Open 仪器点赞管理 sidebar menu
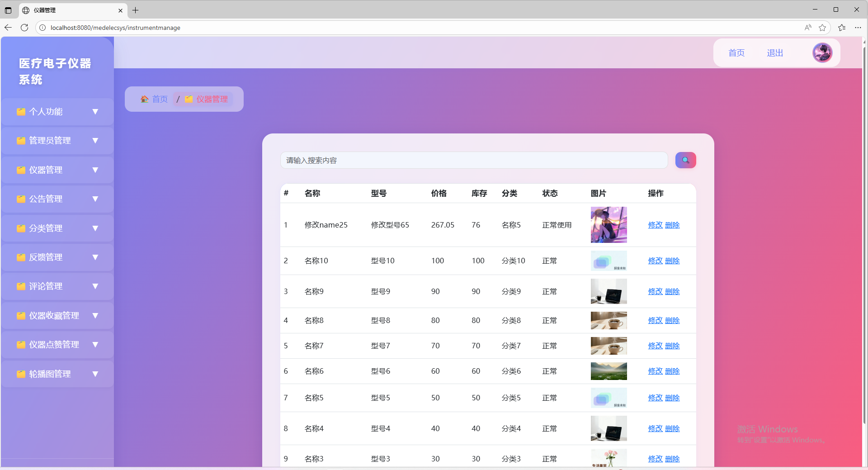868x470 pixels. coord(57,345)
